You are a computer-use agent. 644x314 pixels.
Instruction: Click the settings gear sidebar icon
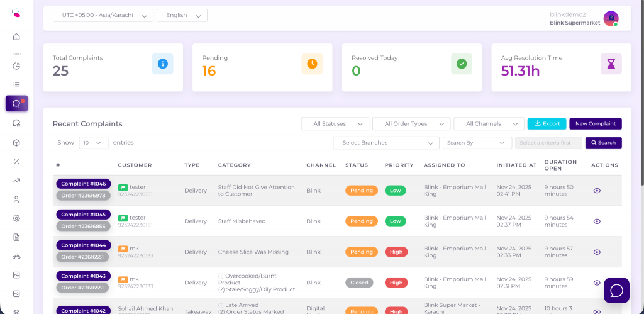(x=16, y=218)
